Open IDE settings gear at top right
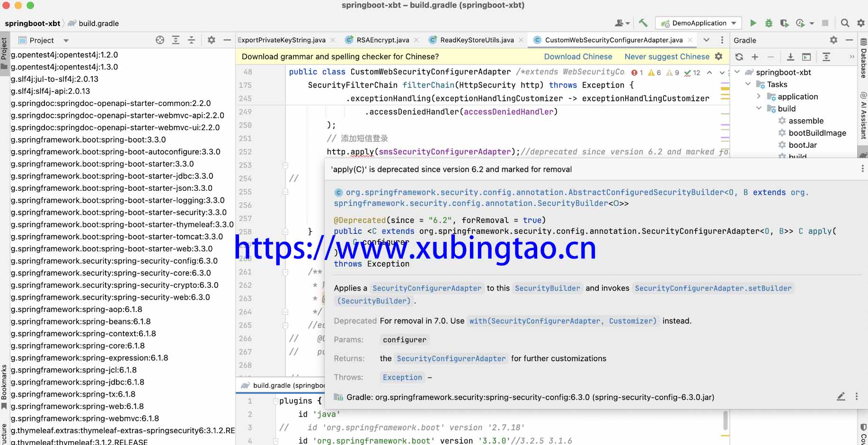 pos(861,23)
